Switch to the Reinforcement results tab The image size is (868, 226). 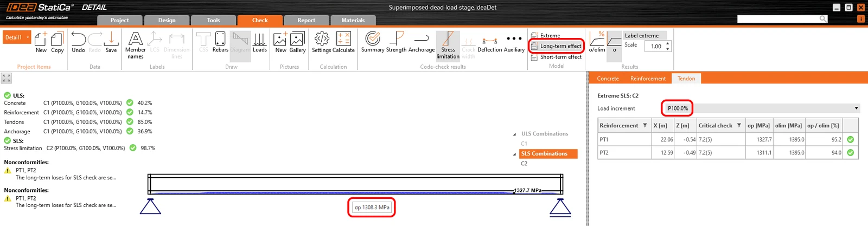click(648, 79)
